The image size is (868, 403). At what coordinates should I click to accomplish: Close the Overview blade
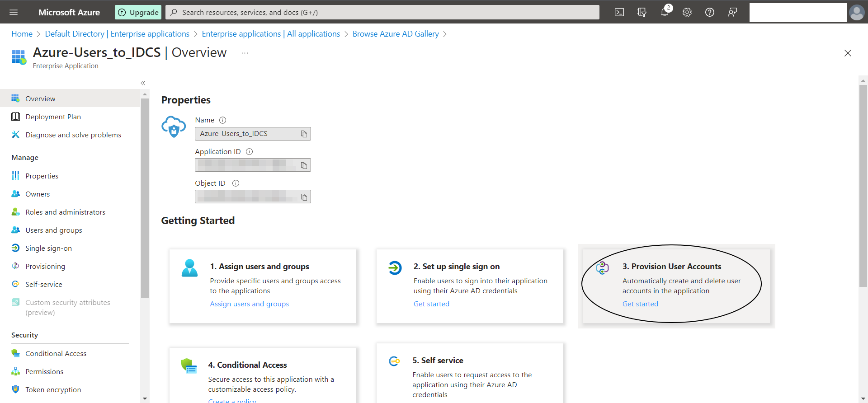pyautogui.click(x=848, y=53)
